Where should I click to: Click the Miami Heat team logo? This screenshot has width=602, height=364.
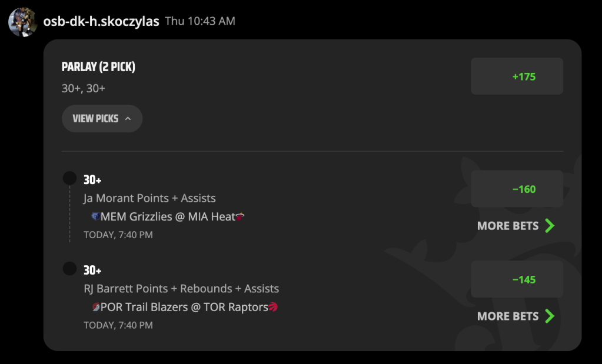[240, 216]
